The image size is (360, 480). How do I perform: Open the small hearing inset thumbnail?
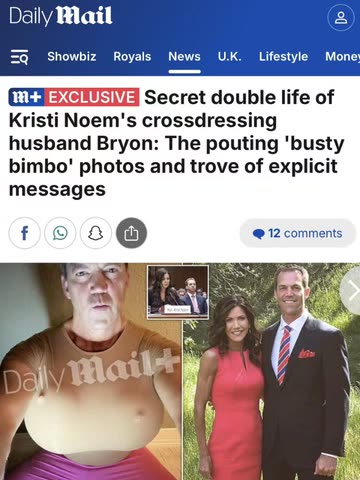[x=178, y=292]
